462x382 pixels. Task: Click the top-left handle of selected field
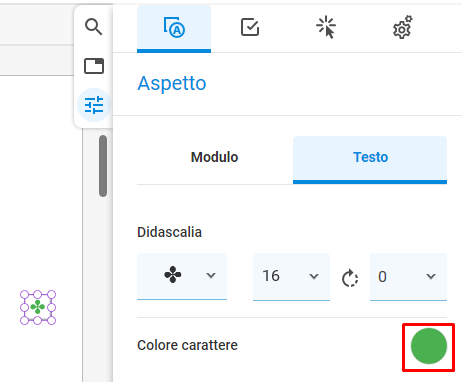[24, 295]
